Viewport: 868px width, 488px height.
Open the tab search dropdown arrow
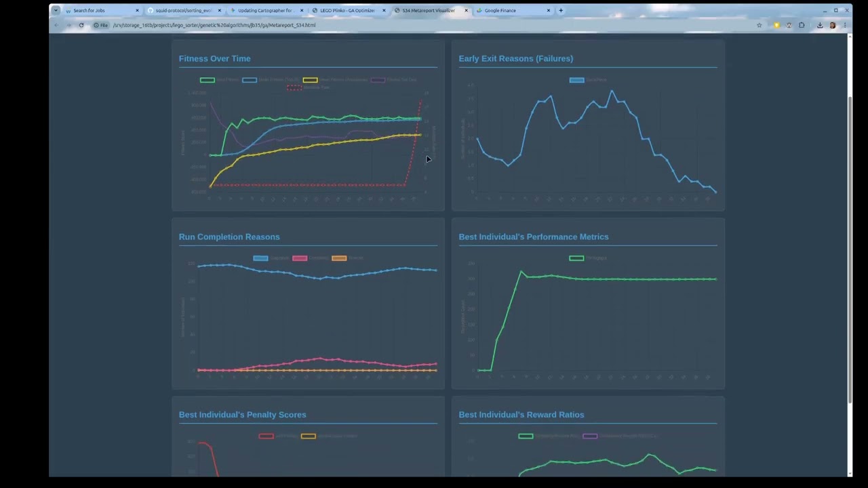pyautogui.click(x=56, y=10)
